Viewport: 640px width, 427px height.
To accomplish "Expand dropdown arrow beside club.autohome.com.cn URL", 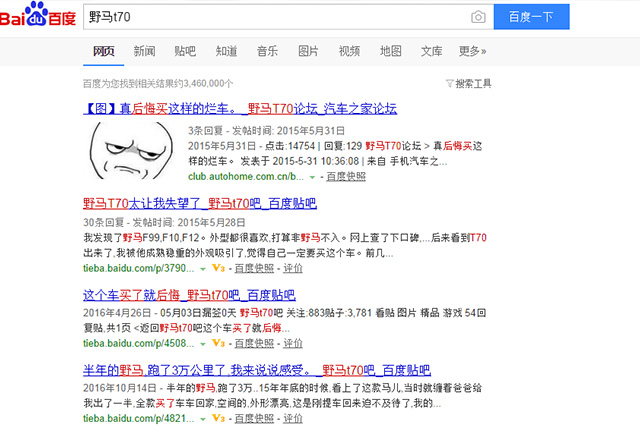I will click(312, 176).
